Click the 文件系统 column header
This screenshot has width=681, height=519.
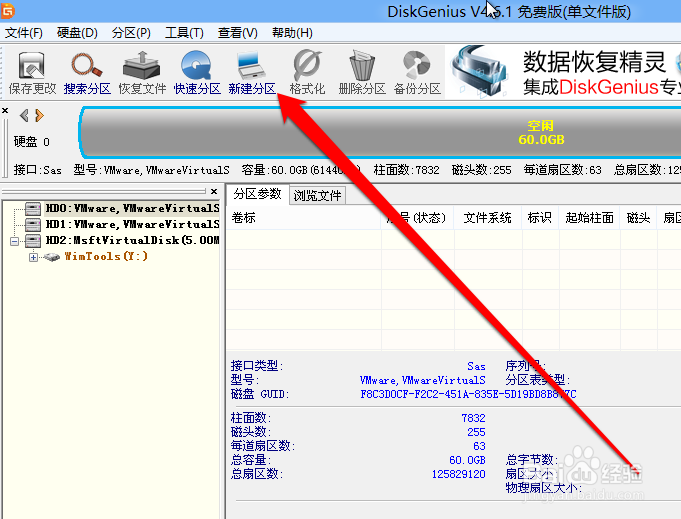click(487, 218)
